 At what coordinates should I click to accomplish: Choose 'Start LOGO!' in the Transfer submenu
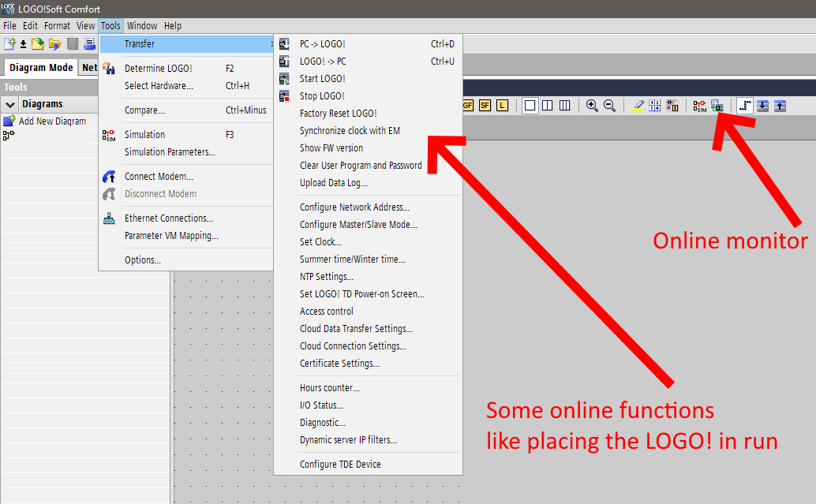coord(322,79)
